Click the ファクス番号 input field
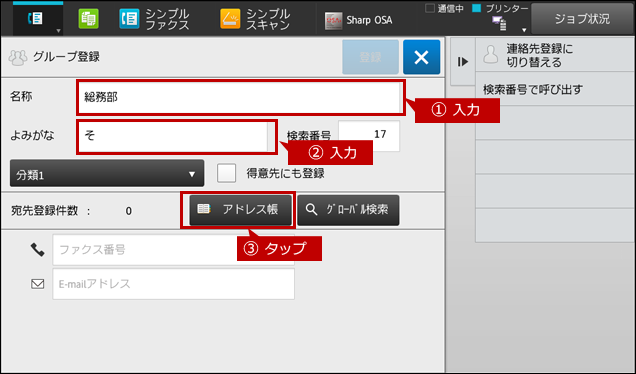636x374 pixels. [x=173, y=250]
